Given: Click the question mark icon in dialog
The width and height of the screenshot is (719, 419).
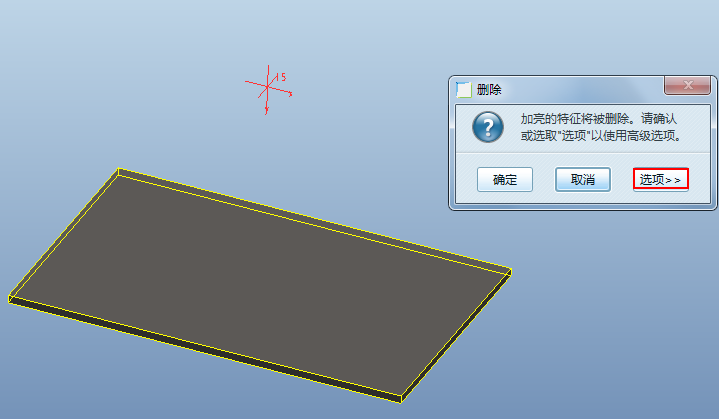Looking at the screenshot, I should [488, 127].
